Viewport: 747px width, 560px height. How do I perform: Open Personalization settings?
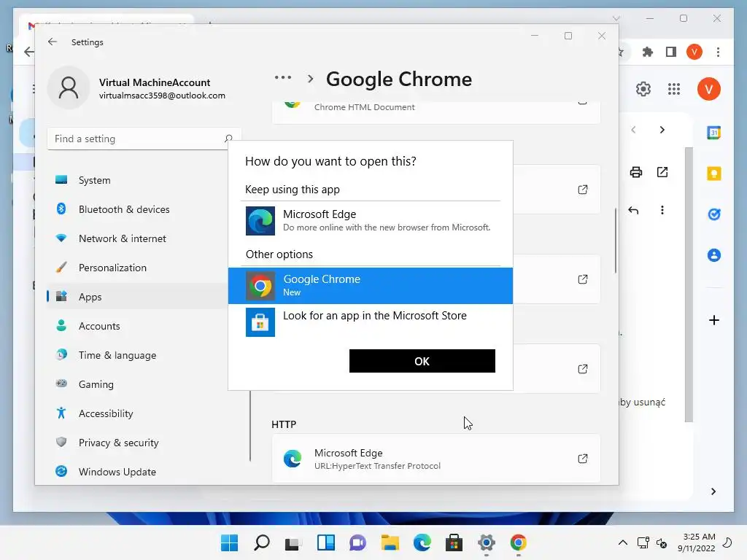(137, 268)
